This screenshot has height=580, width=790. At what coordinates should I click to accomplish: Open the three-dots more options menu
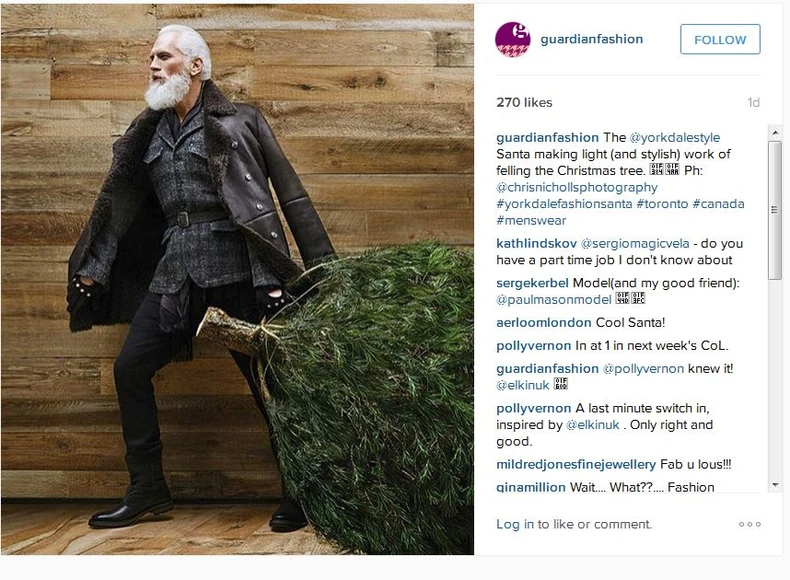(750, 525)
